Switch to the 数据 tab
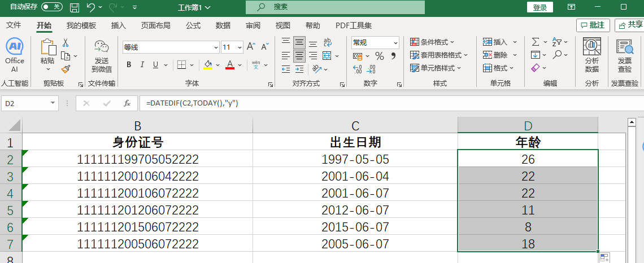The height and width of the screenshot is (263, 644). pos(223,25)
